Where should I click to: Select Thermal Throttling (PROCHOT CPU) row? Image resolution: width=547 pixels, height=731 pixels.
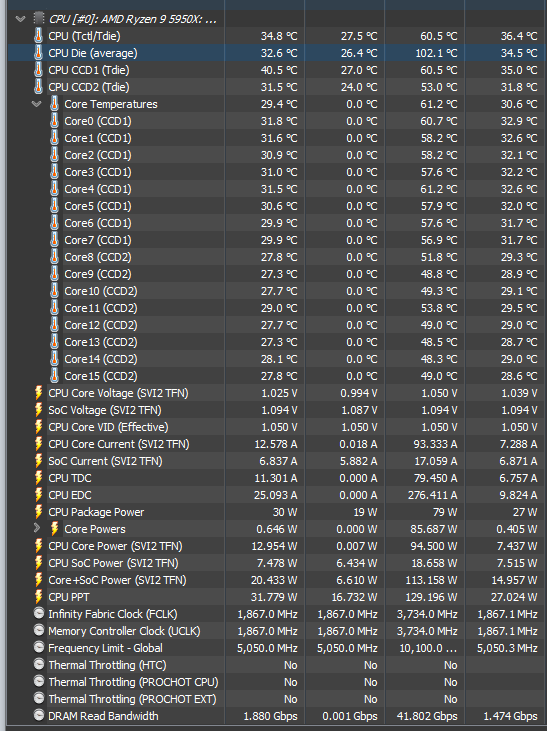(277, 682)
